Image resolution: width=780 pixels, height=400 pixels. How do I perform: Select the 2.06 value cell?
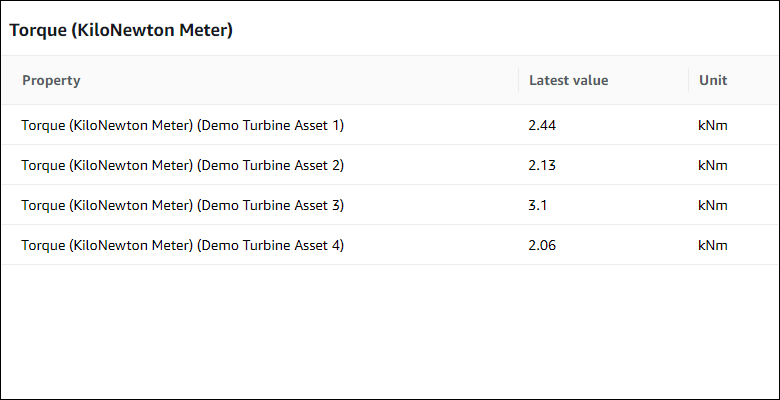point(542,245)
